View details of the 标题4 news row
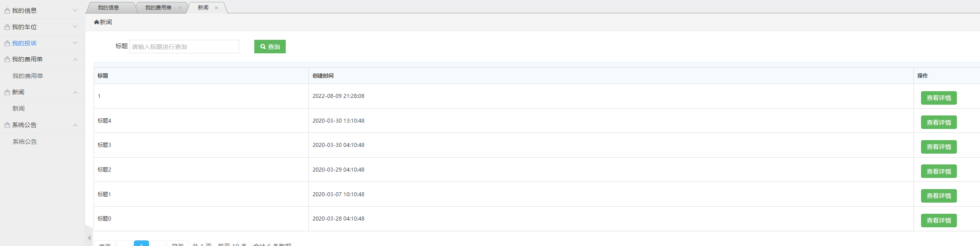Screen dimensions: 980x246 (x=939, y=123)
